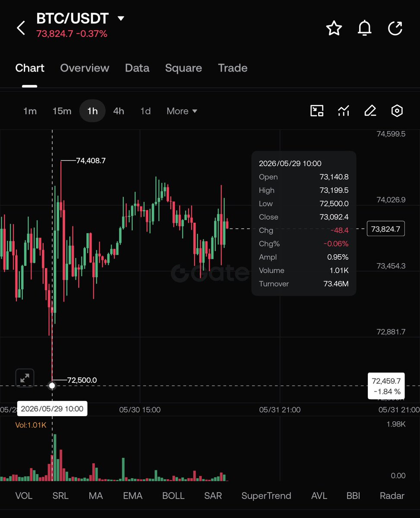Switch to Chart tab

(30, 68)
